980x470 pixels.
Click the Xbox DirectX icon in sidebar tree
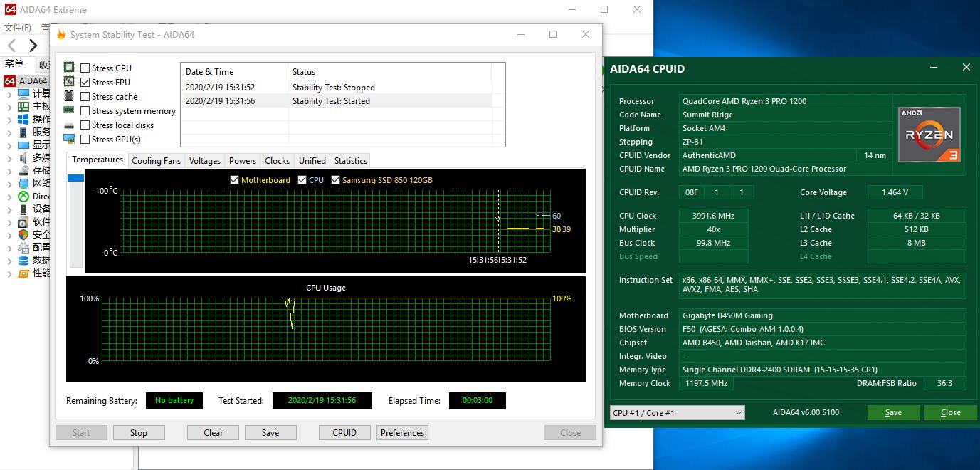click(23, 197)
